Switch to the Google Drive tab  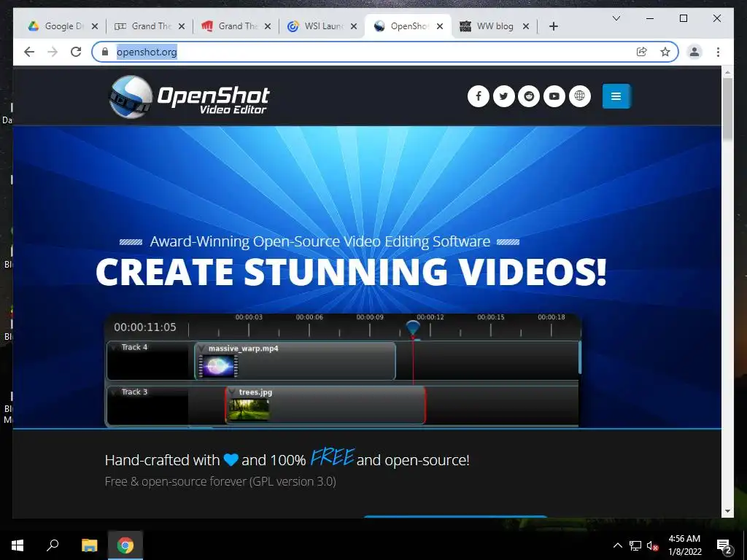pyautogui.click(x=63, y=26)
